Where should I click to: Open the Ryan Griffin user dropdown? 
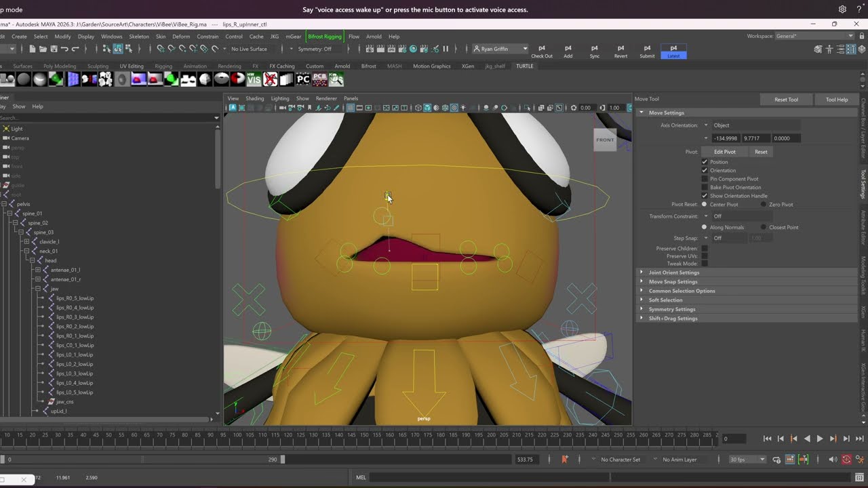point(500,49)
